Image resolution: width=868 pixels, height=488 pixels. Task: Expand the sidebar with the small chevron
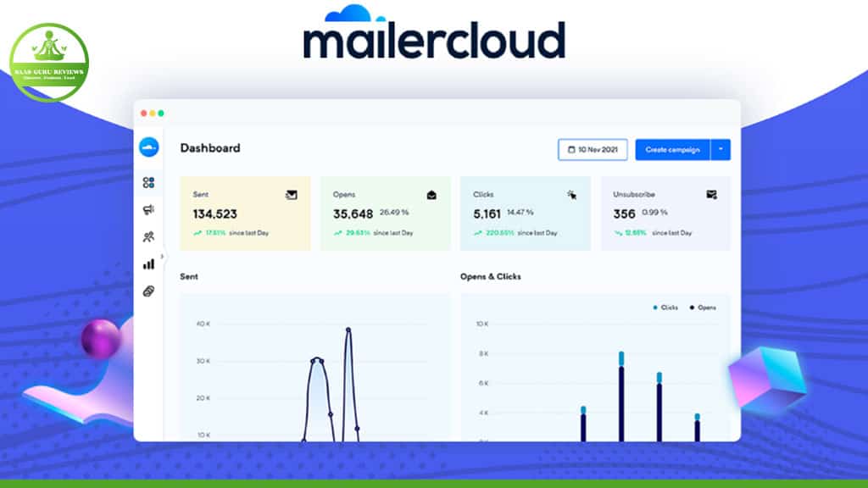162,256
